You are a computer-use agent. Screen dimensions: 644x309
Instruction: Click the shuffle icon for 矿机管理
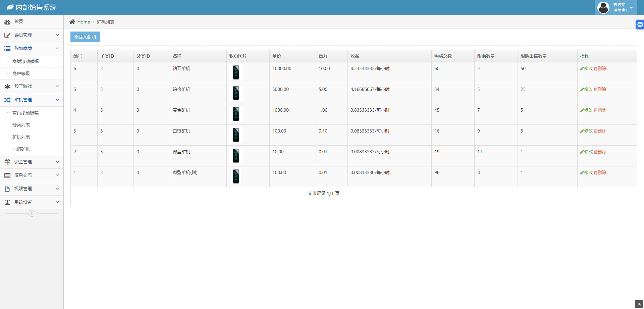pos(7,100)
